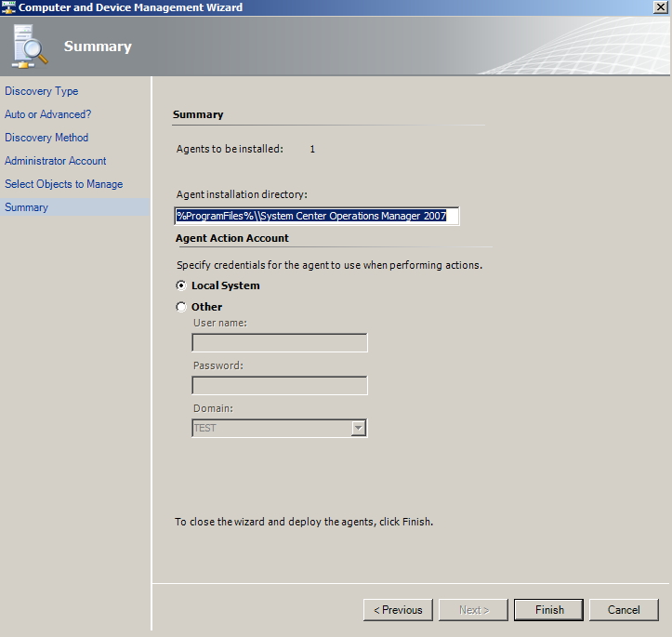The width and height of the screenshot is (672, 637).
Task: Click the User name text box
Action: pos(279,343)
